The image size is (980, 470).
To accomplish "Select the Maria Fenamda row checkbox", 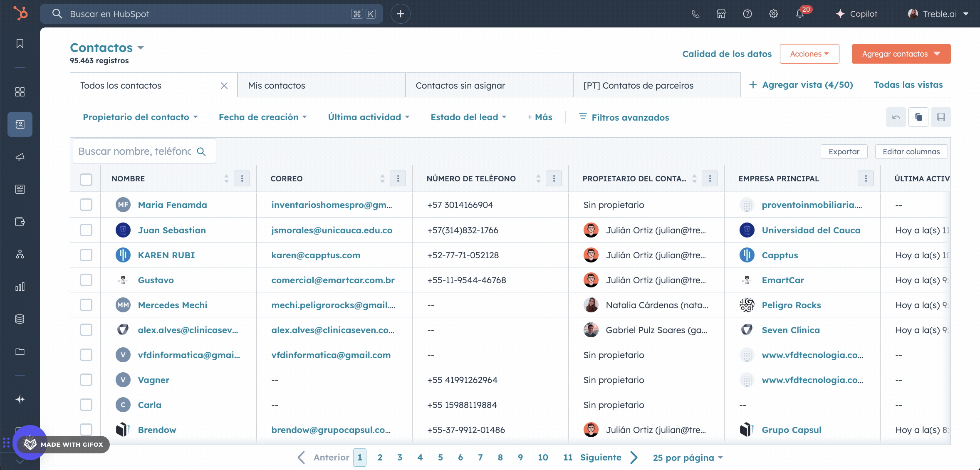I will click(x=86, y=205).
